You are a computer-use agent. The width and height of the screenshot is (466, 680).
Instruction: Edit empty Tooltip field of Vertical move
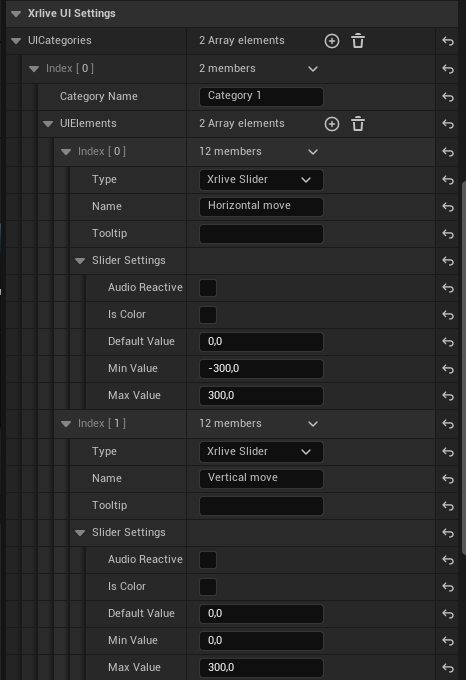click(261, 506)
